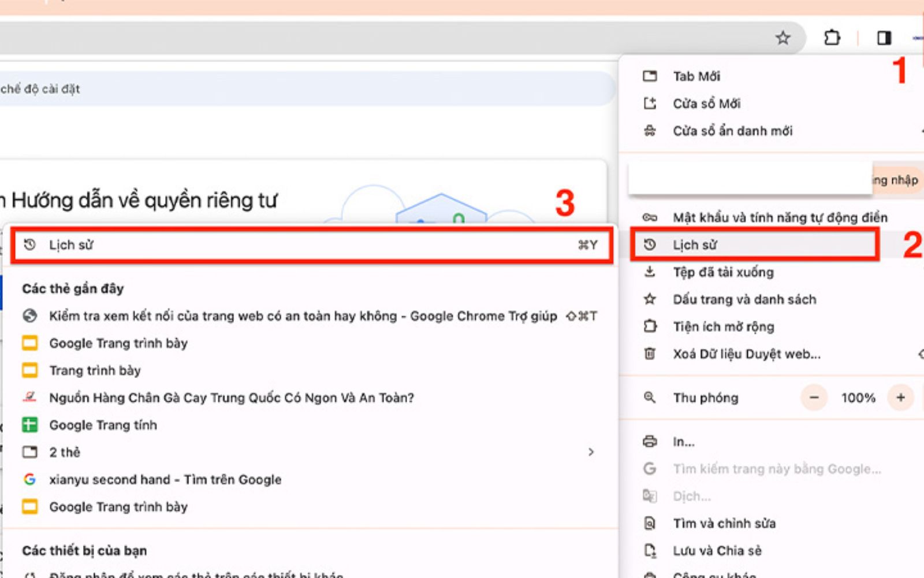Click the magnifier icon beside Thu phóng
Viewport: 924px width, 578px height.
650,398
